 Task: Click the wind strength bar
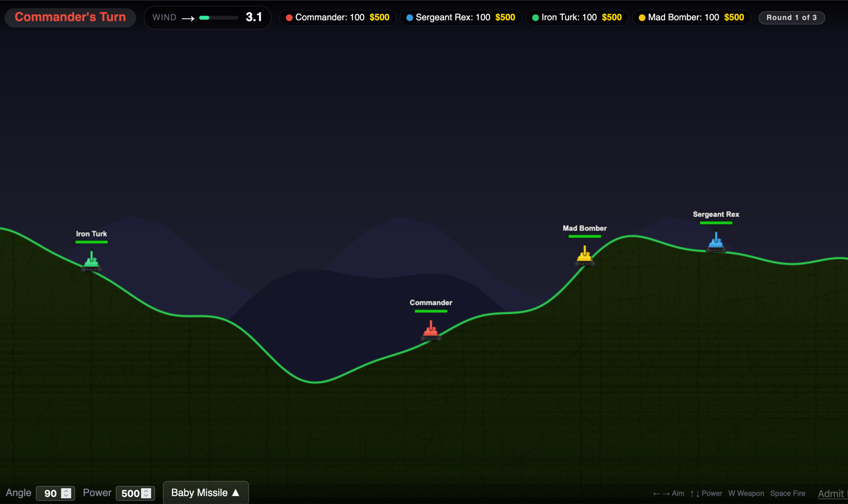(218, 17)
